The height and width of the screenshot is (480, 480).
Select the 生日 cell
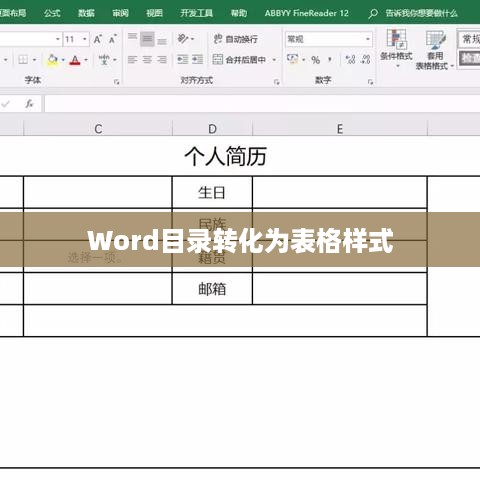(x=212, y=192)
